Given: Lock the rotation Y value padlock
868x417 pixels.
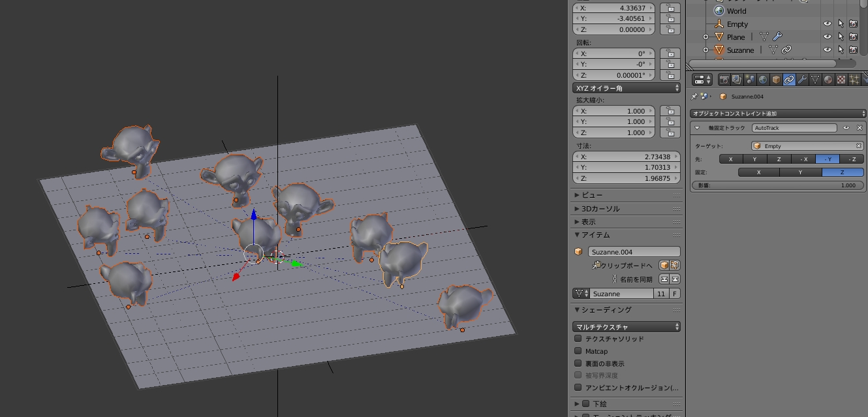Looking at the screenshot, I should [x=670, y=64].
